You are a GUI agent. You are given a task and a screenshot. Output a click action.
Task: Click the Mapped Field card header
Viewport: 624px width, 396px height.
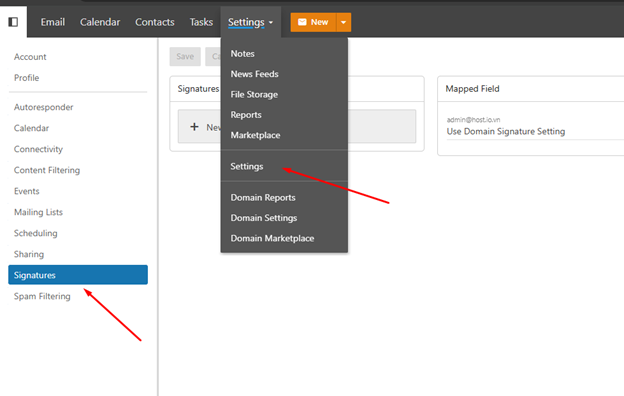point(472,89)
